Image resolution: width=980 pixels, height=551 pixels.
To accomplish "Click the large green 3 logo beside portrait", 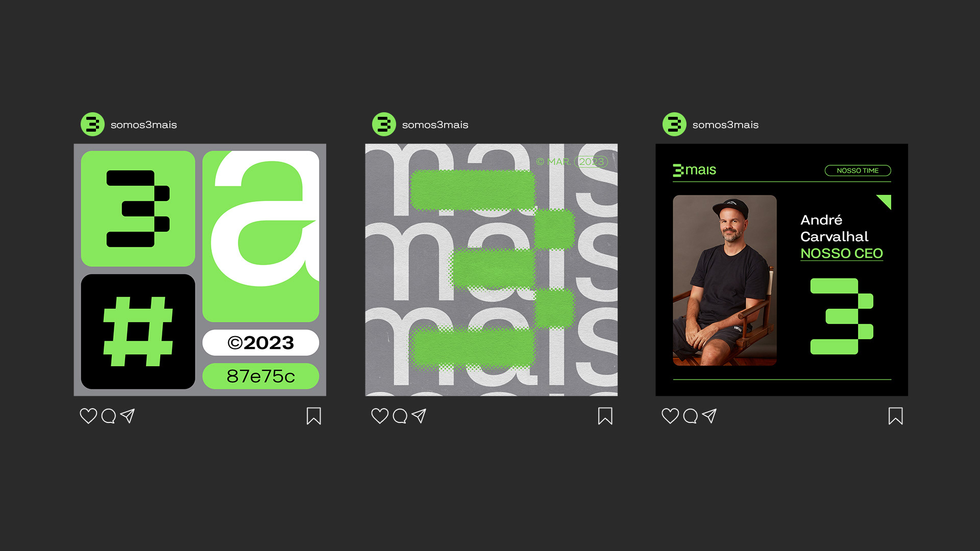I will coord(842,316).
